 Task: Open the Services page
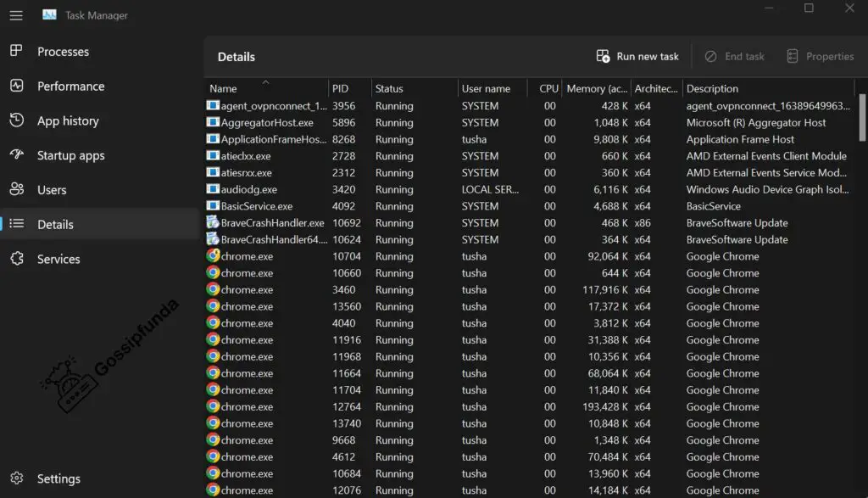point(100,259)
